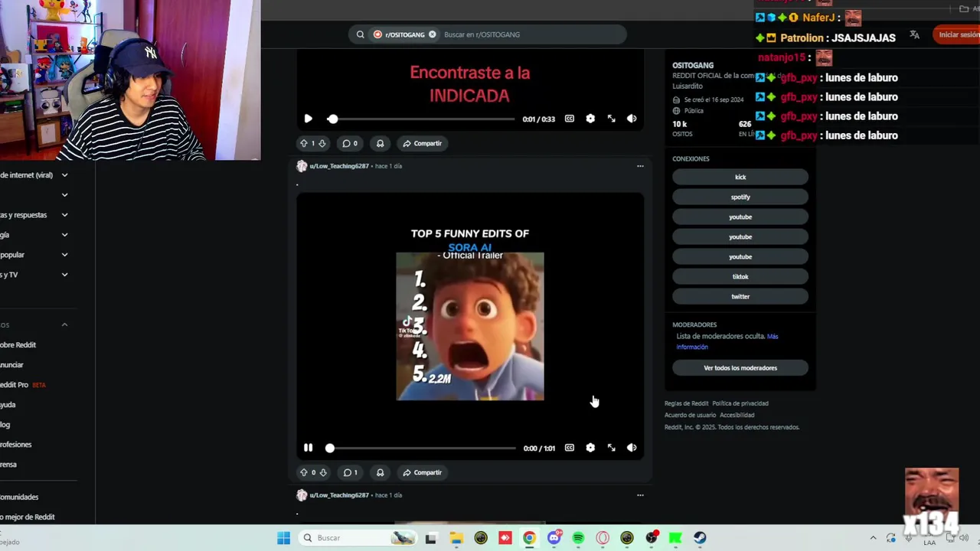Open the kick connection link
The height and width of the screenshot is (551, 980).
pos(740,177)
